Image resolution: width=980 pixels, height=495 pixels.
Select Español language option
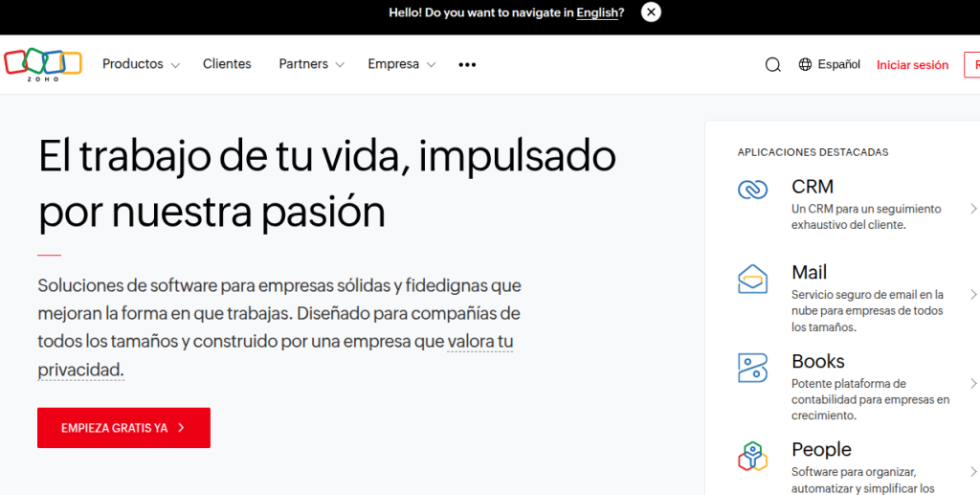(838, 64)
